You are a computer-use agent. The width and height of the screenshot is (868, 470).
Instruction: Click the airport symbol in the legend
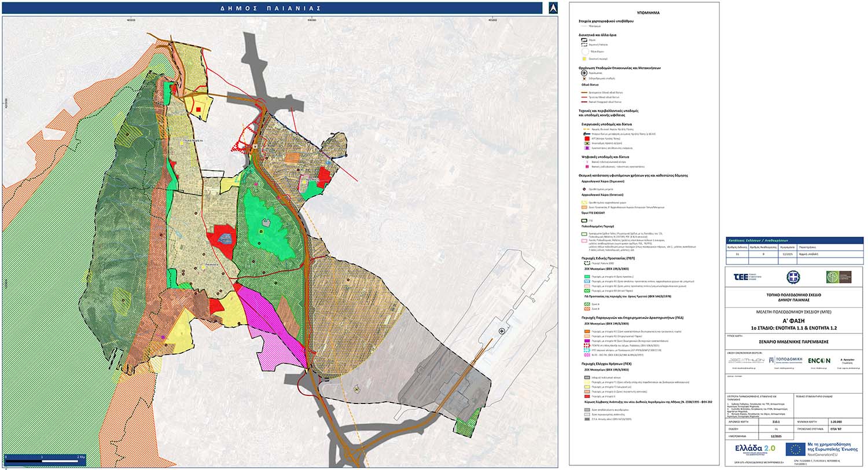point(584,73)
